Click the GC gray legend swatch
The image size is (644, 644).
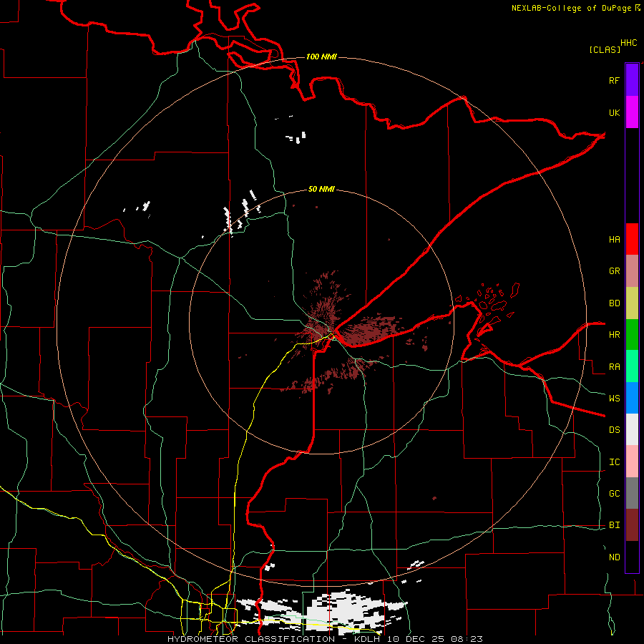tap(632, 494)
